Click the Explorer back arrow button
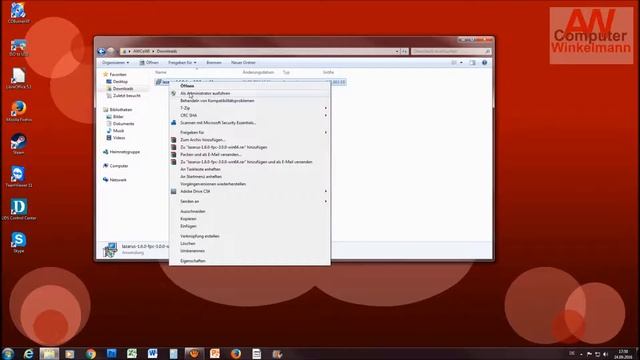This screenshot has width=640, height=360. click(x=102, y=51)
